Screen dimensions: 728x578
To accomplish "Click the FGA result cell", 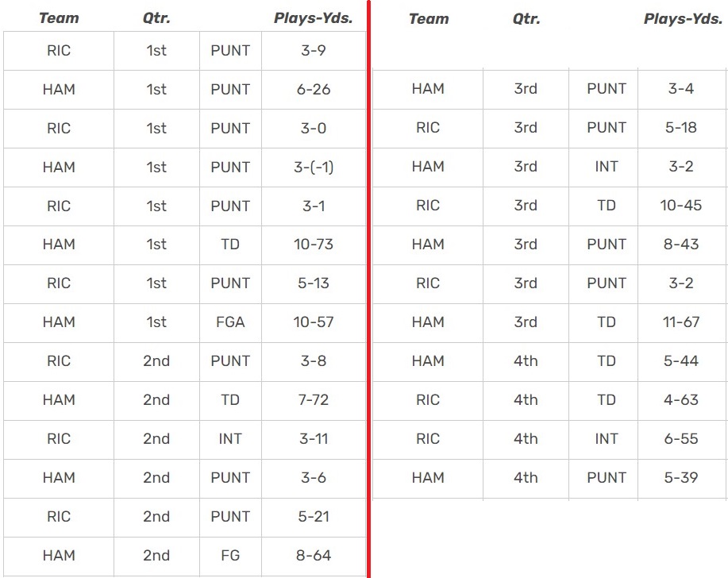I will click(x=230, y=322).
